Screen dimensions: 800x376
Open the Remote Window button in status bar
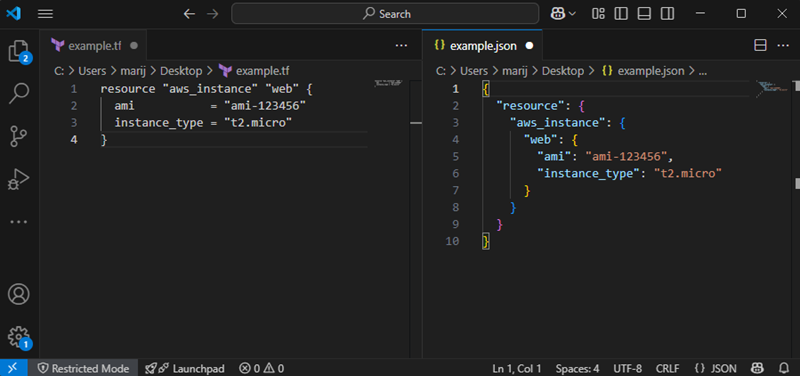coord(13,368)
